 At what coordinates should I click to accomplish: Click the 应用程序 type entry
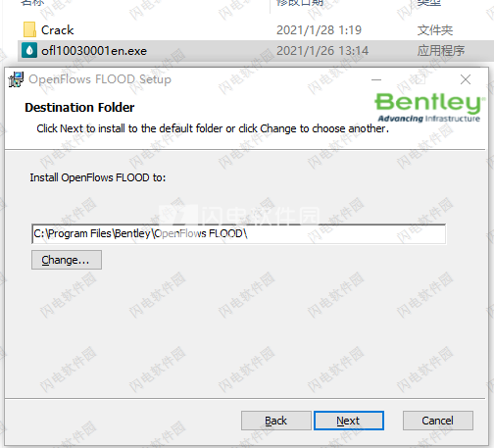(441, 51)
